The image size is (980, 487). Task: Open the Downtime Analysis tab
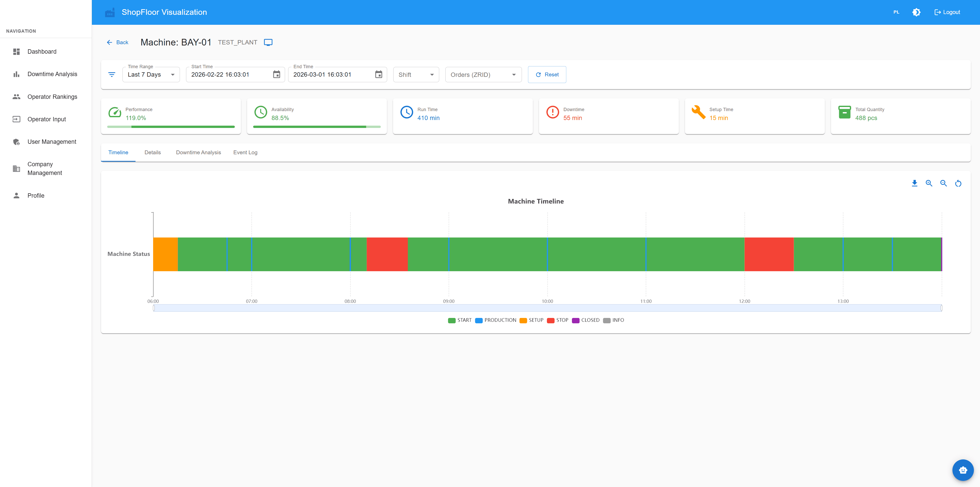(199, 152)
